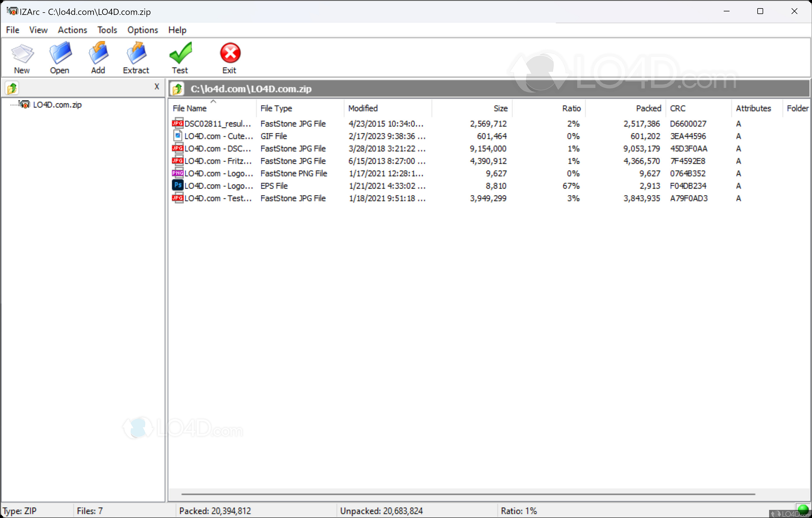The width and height of the screenshot is (812, 518).
Task: Select the DSC02811_resul... JPG file row
Action: point(218,124)
